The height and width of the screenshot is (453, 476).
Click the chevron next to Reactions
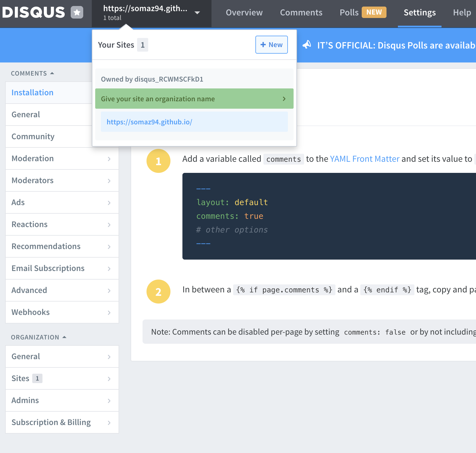(109, 225)
